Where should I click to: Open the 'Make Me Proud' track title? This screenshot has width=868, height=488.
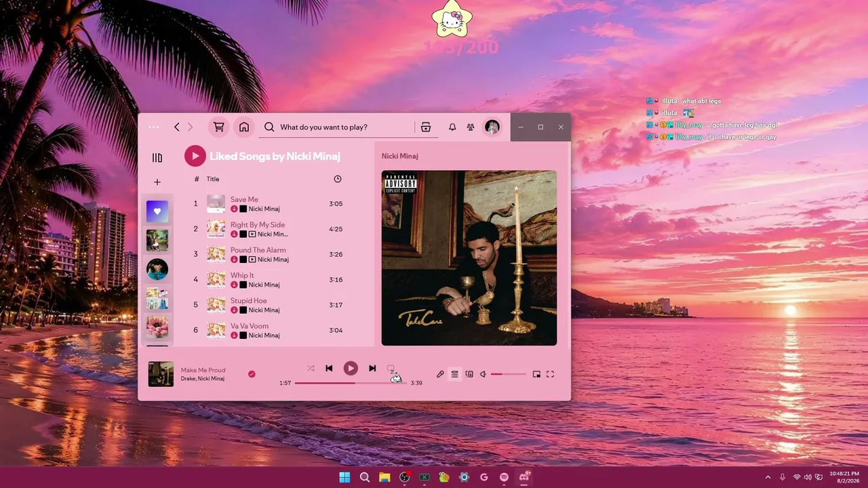(x=203, y=370)
